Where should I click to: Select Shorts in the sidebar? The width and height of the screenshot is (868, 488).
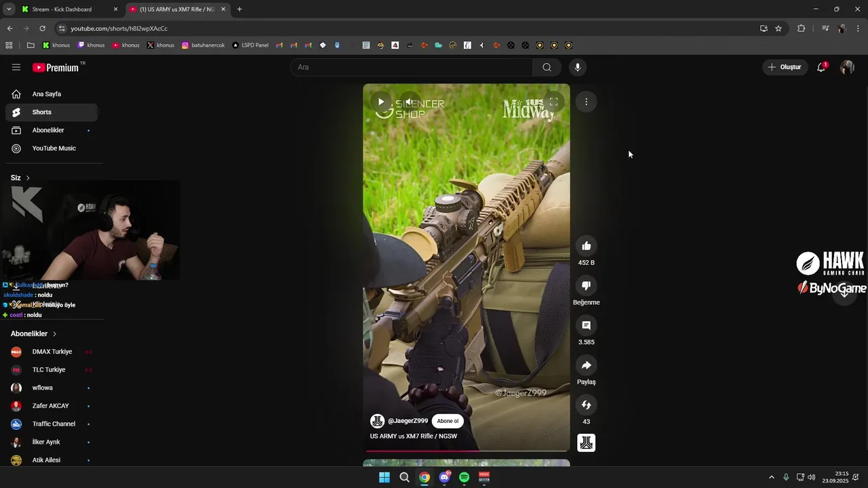click(52, 112)
